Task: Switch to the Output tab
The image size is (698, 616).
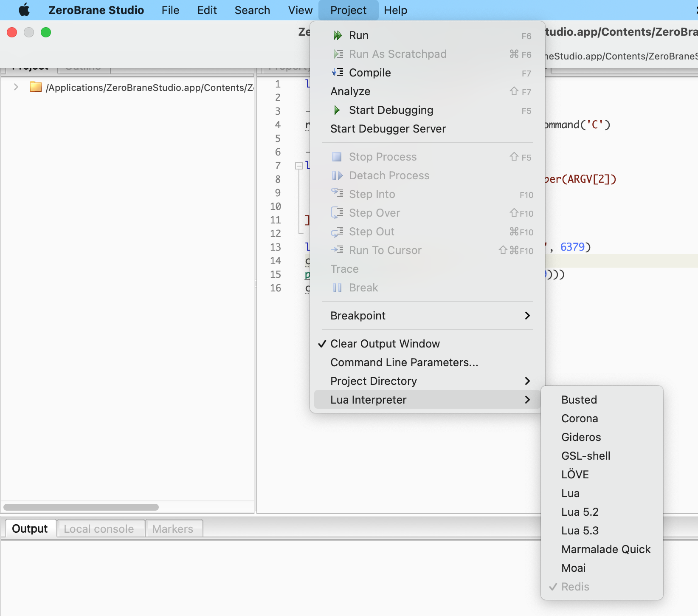Action: pos(30,529)
